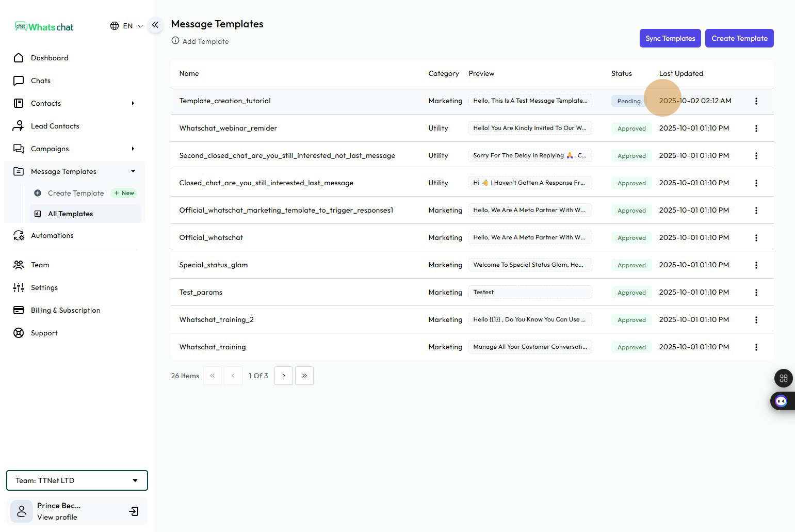Image resolution: width=795 pixels, height=532 pixels.
Task: Click the info icon beside Add Template
Action: (x=175, y=41)
